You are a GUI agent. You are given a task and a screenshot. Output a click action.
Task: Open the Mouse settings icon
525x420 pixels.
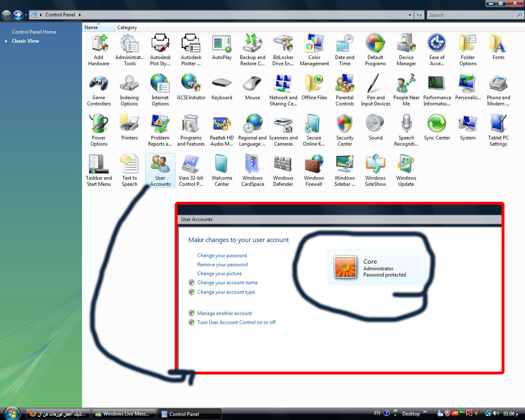click(253, 87)
